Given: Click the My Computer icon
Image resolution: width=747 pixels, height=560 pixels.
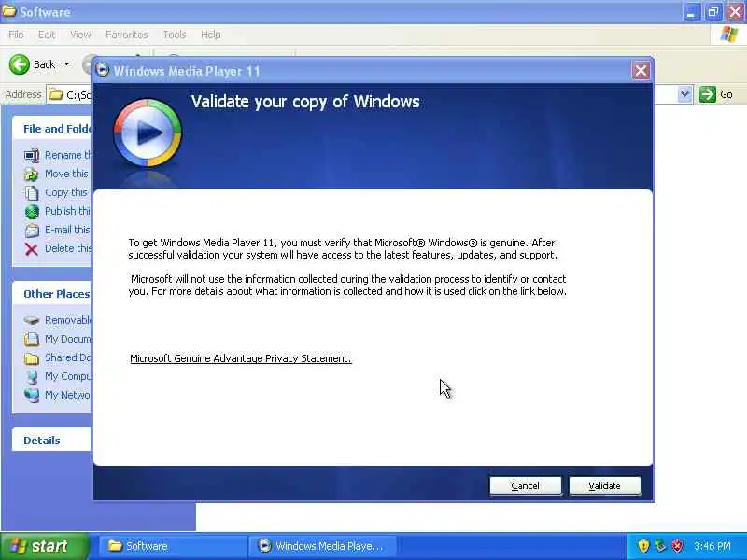Looking at the screenshot, I should tap(32, 377).
